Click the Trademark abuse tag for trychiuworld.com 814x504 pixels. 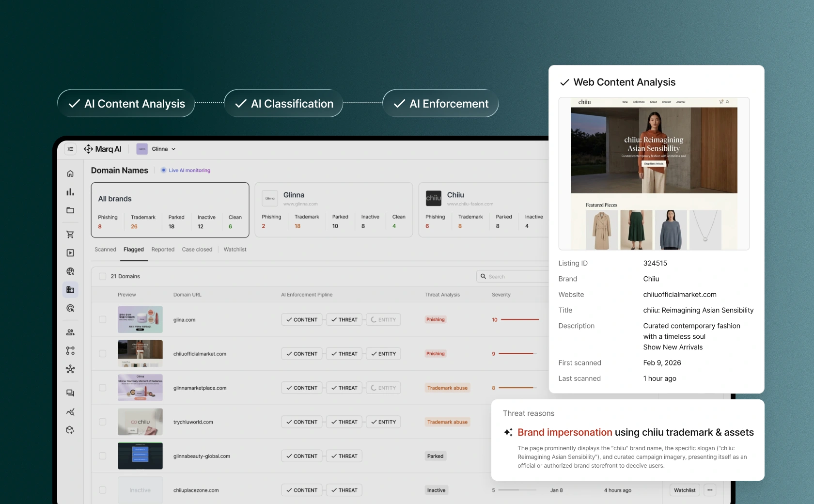pos(447,422)
